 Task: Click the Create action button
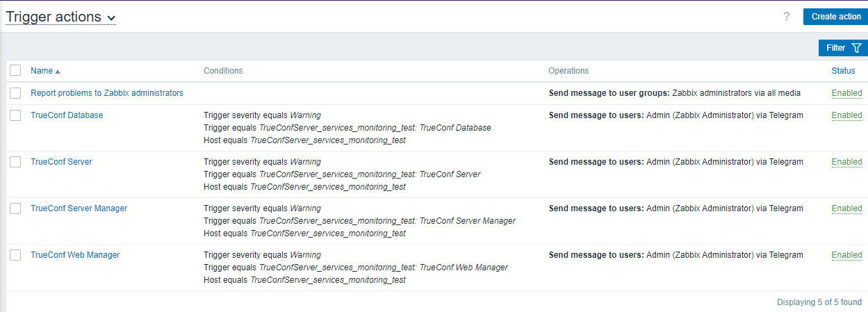click(x=835, y=17)
